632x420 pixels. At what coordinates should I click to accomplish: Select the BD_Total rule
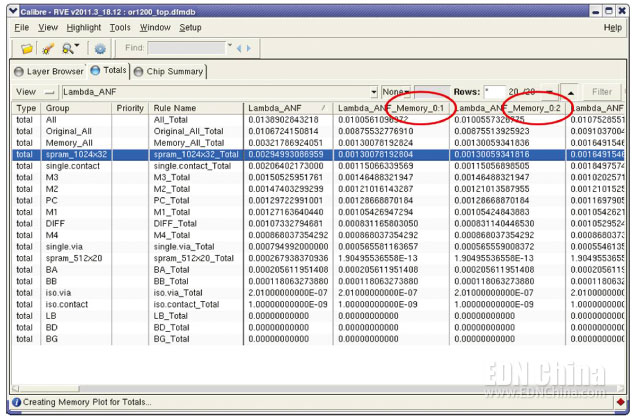[171, 327]
